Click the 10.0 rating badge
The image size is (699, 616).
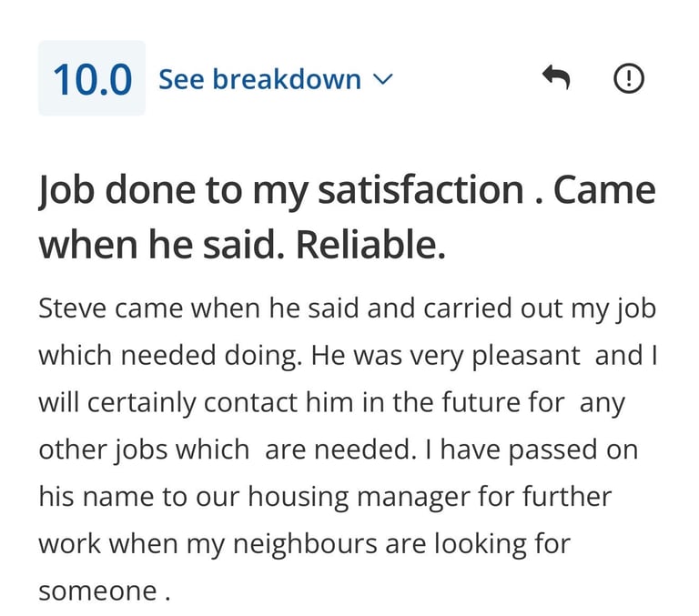click(92, 79)
